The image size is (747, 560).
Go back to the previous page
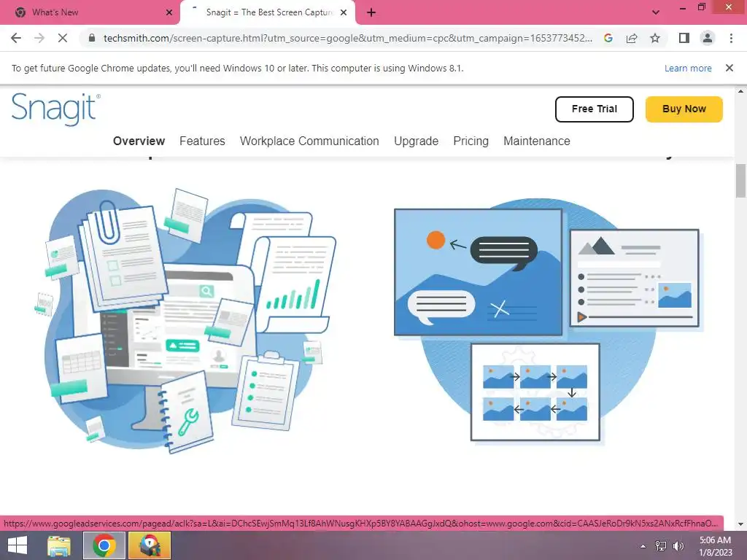point(16,38)
